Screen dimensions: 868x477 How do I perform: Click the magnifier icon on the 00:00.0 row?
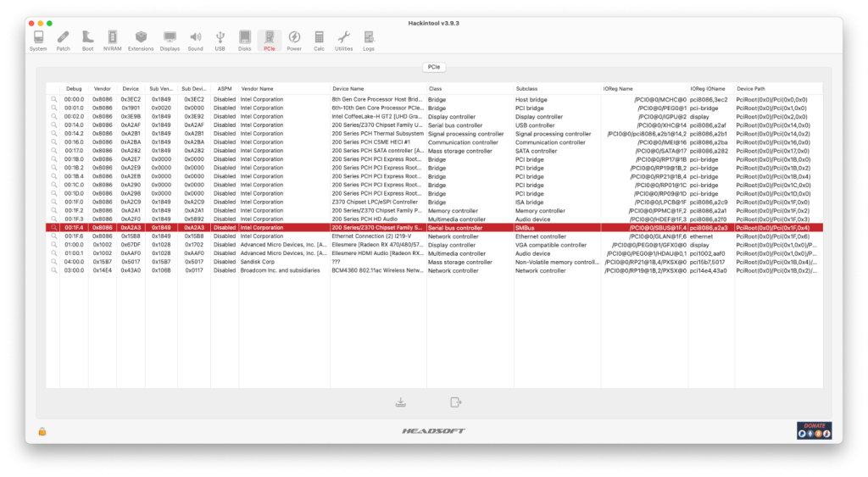coord(53,99)
